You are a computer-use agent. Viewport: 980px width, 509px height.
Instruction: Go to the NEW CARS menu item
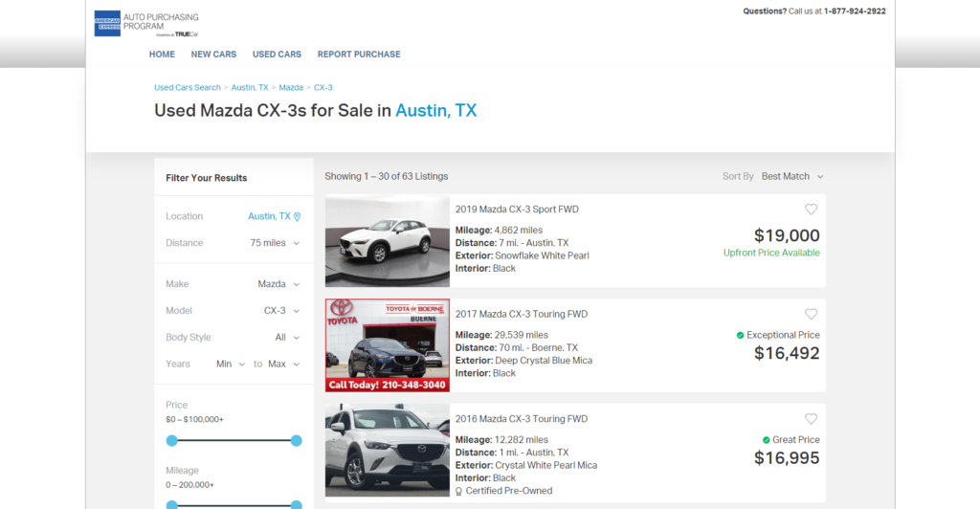click(213, 55)
